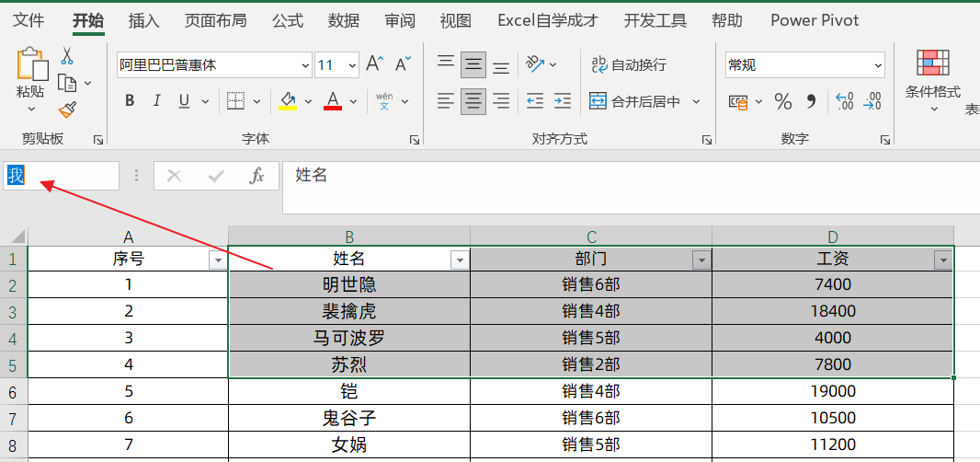Open the 阿里巴巴普惠体 font name dropdown
Viewport: 980px width, 462px height.
click(305, 65)
